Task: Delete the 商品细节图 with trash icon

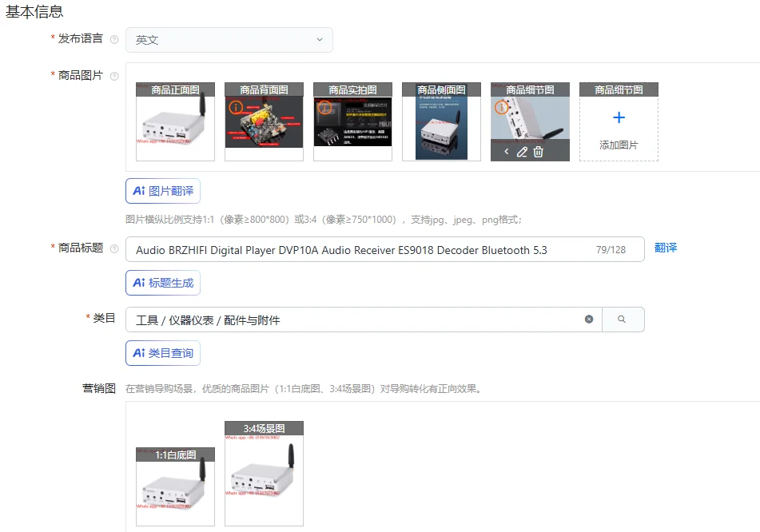Action: pos(538,152)
